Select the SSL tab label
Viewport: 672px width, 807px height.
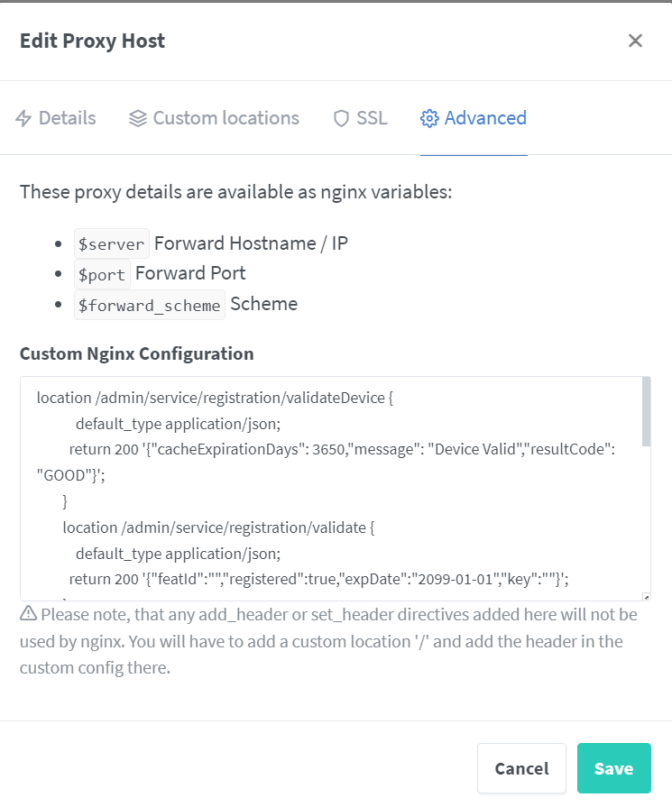tap(372, 118)
